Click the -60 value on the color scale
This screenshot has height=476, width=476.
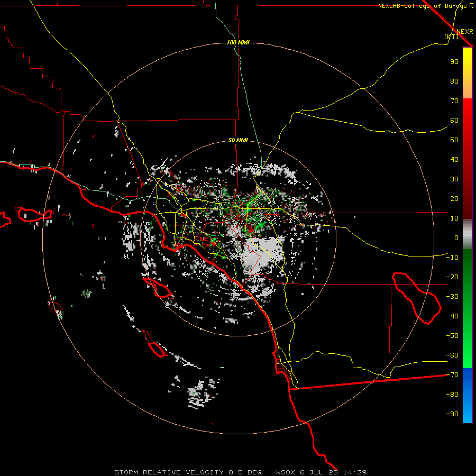click(452, 355)
